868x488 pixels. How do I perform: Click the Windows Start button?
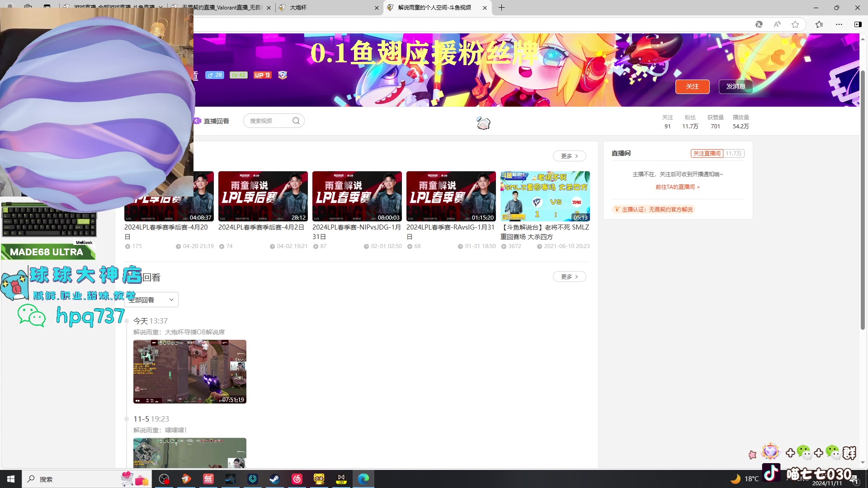click(x=11, y=479)
